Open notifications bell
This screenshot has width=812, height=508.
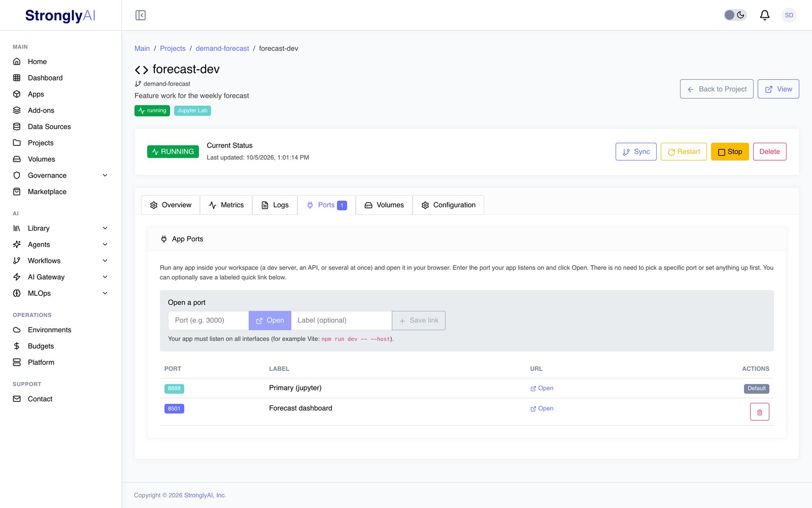point(764,15)
